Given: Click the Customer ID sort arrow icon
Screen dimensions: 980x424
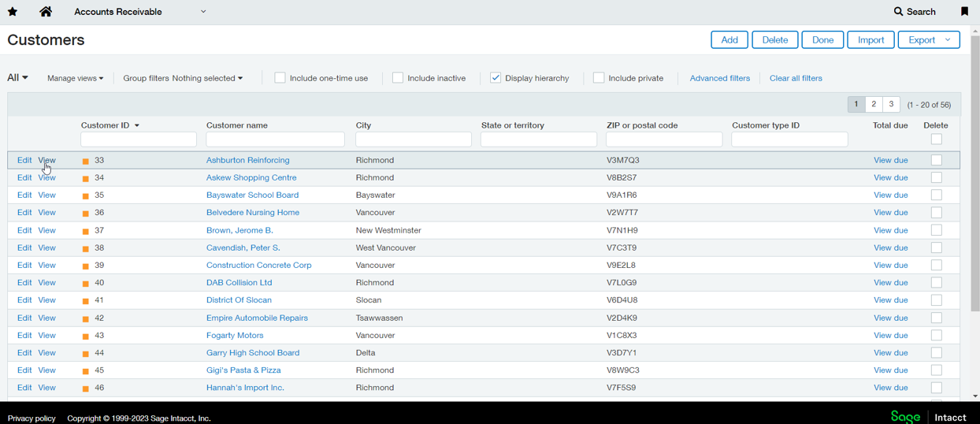Looking at the screenshot, I should point(137,126).
